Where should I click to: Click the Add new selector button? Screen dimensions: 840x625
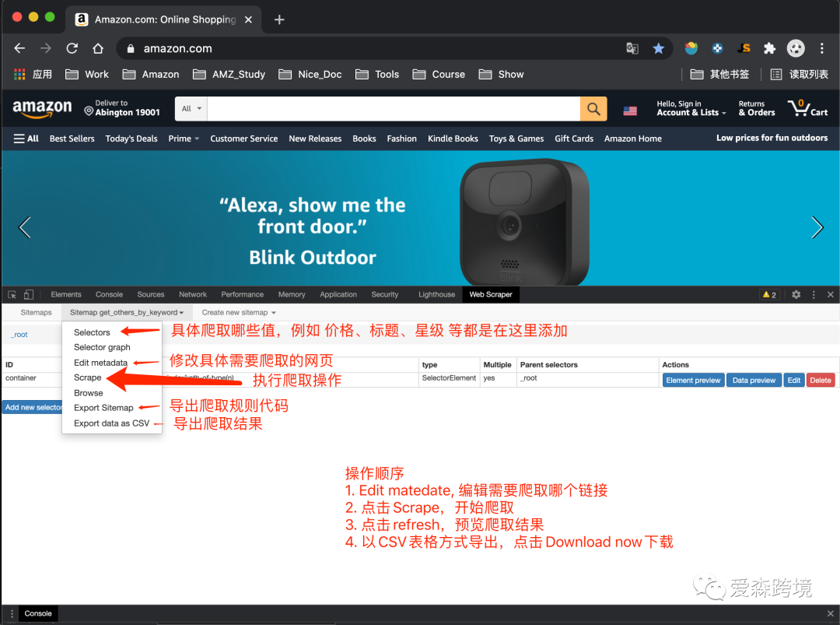tap(30, 406)
